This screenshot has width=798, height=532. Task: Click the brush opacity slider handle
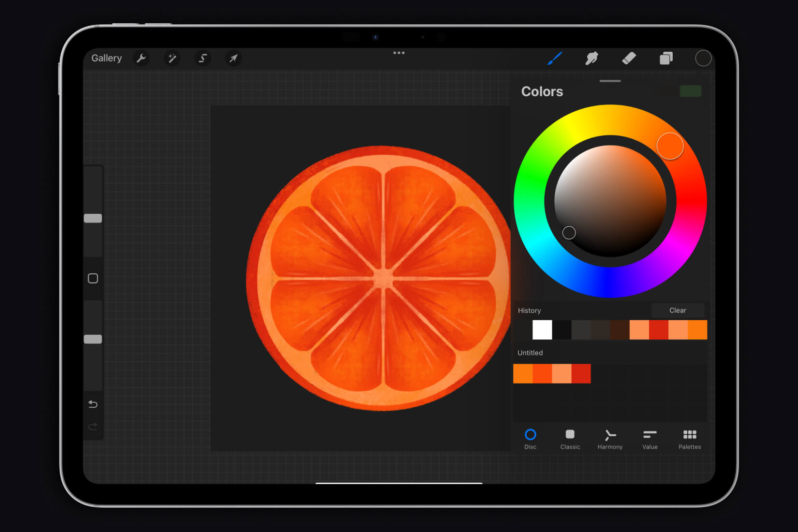pos(93,339)
